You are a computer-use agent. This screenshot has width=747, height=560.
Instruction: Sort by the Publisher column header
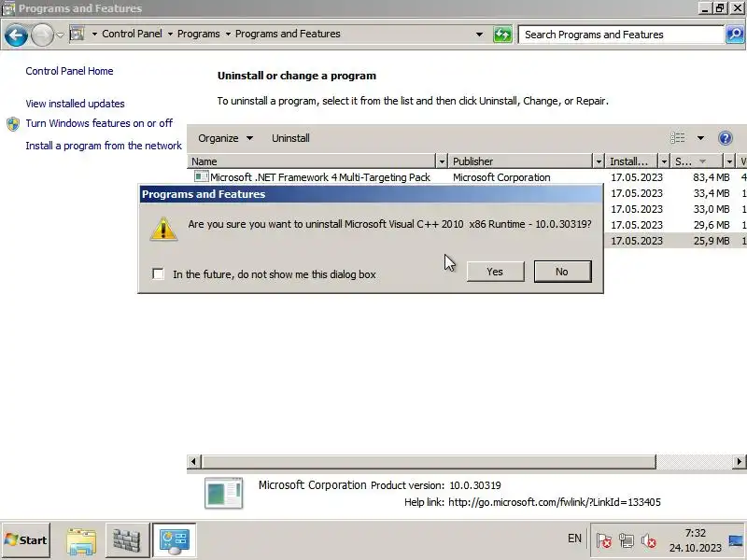point(521,161)
